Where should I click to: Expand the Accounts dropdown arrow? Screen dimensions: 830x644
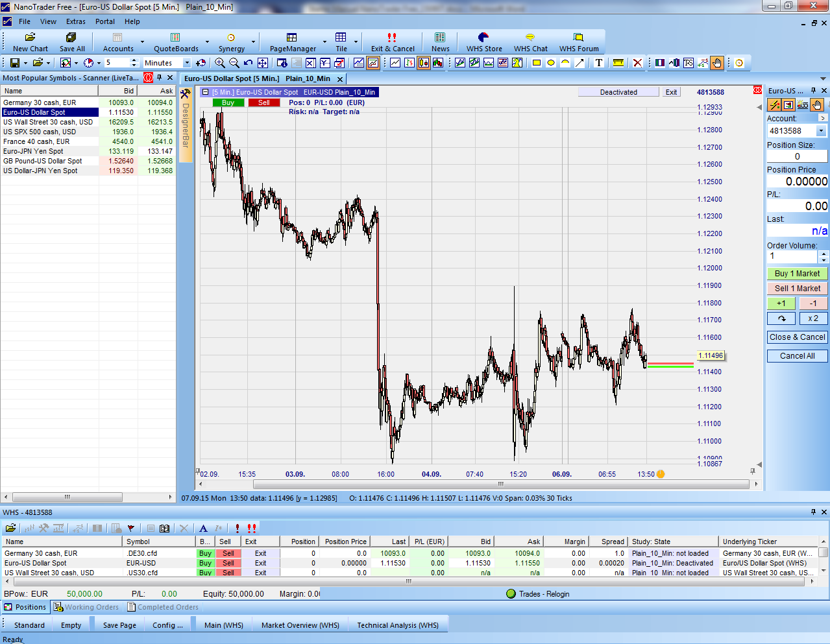coord(143,42)
